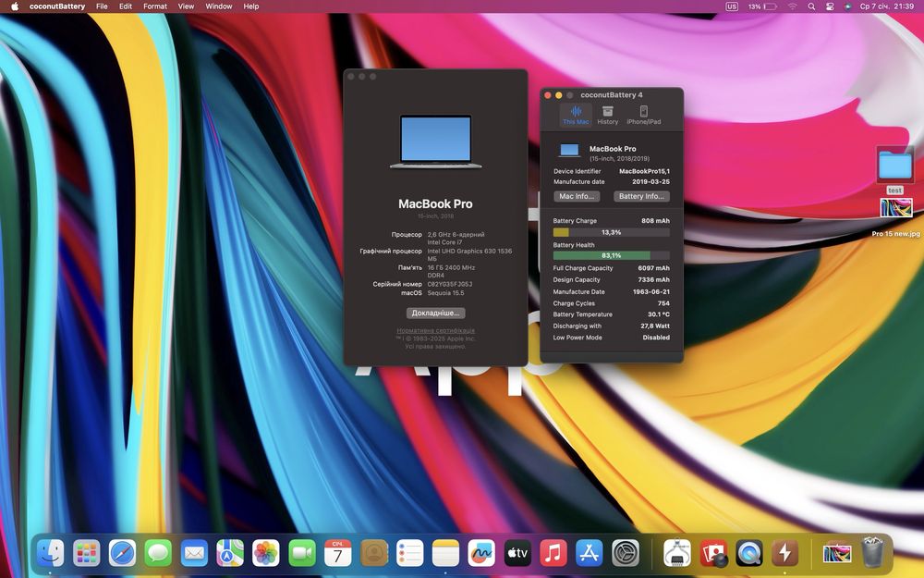Open Apple TV from the Dock
924x578 pixels.
(517, 553)
